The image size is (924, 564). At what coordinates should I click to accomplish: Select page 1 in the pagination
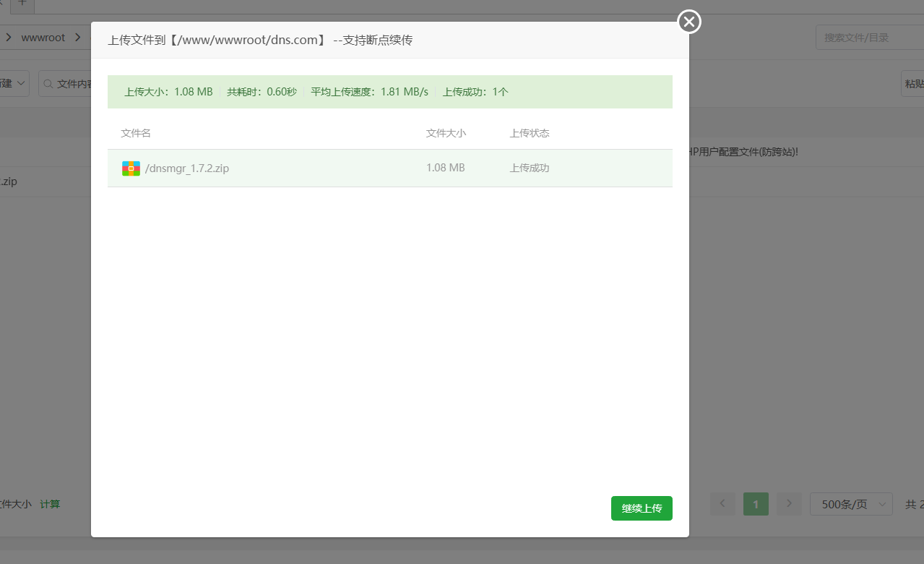(755, 504)
